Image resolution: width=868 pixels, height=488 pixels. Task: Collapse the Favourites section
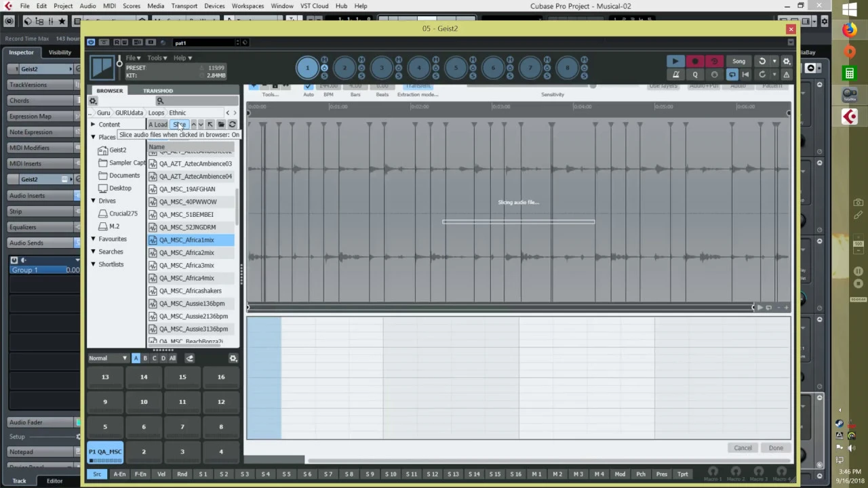93,239
